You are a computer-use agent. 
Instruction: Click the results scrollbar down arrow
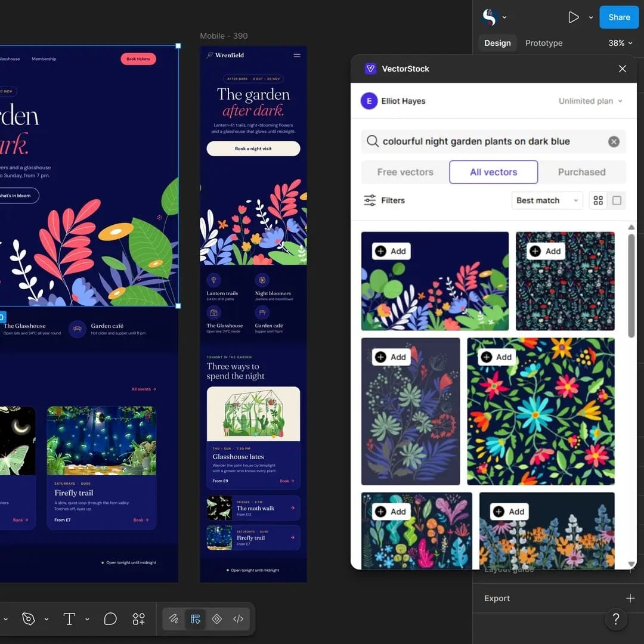(x=631, y=564)
